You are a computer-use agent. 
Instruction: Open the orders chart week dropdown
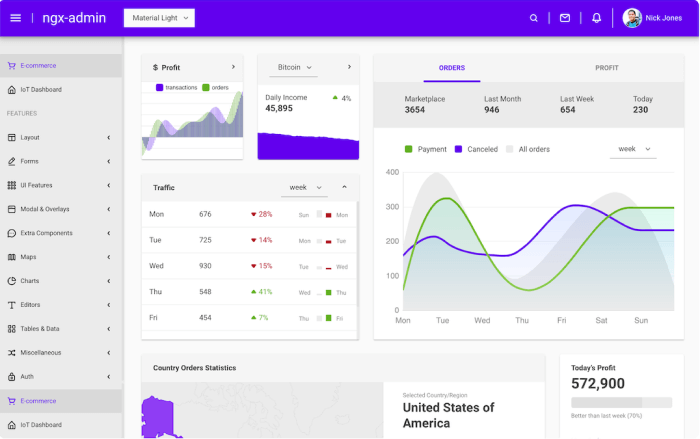point(633,149)
